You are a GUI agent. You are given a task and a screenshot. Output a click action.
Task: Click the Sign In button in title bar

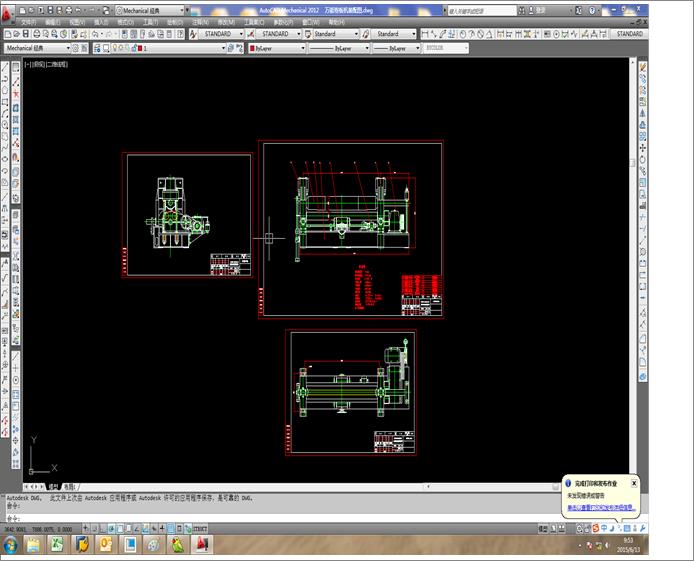(536, 10)
